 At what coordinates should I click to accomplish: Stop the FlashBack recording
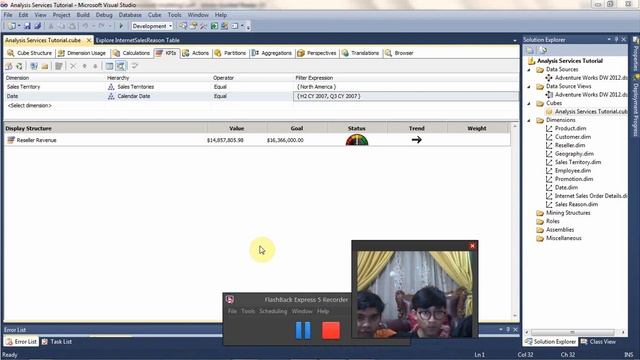331,331
